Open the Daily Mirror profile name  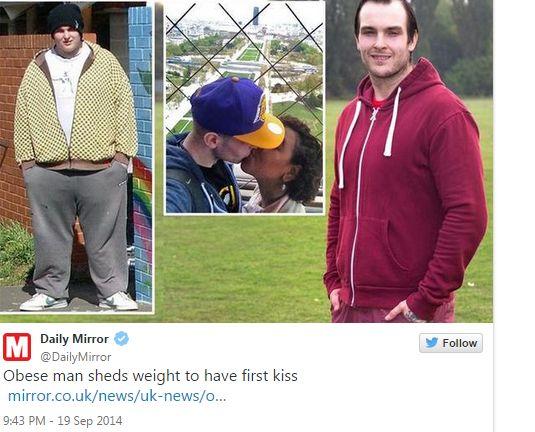(74, 339)
